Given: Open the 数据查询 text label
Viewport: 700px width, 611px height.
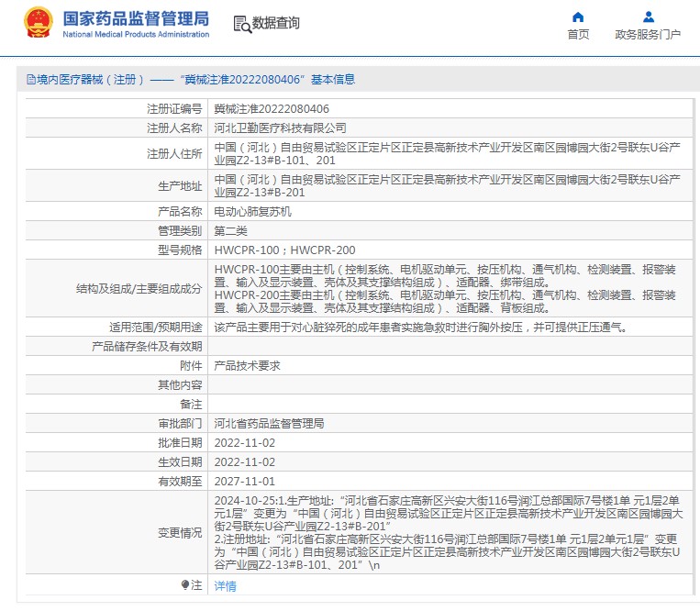Looking at the screenshot, I should (x=276, y=24).
